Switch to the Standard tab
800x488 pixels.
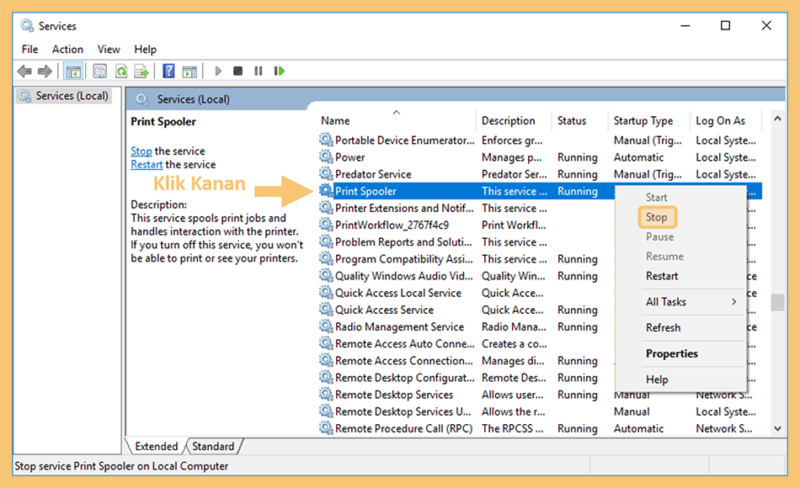click(213, 446)
